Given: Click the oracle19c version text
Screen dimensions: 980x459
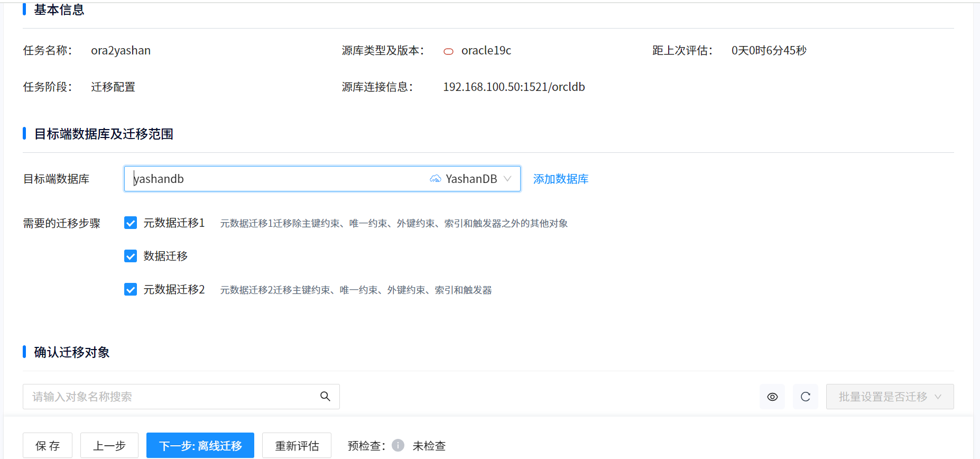Looking at the screenshot, I should [x=486, y=50].
